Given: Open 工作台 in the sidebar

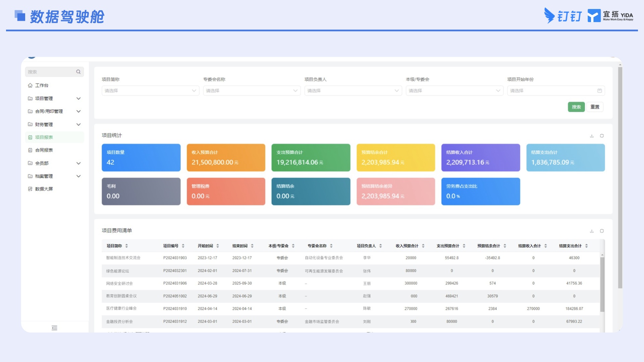Looking at the screenshot, I should [54, 85].
